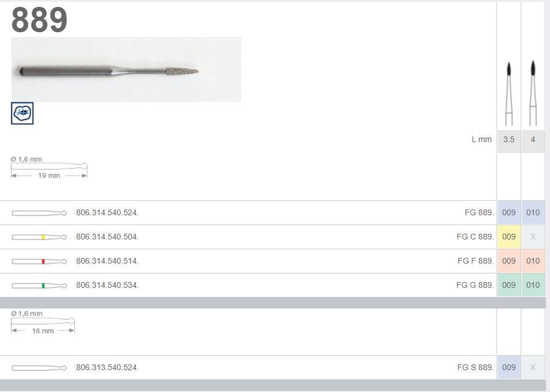Click product code 806.314.540.534.

click(108, 285)
